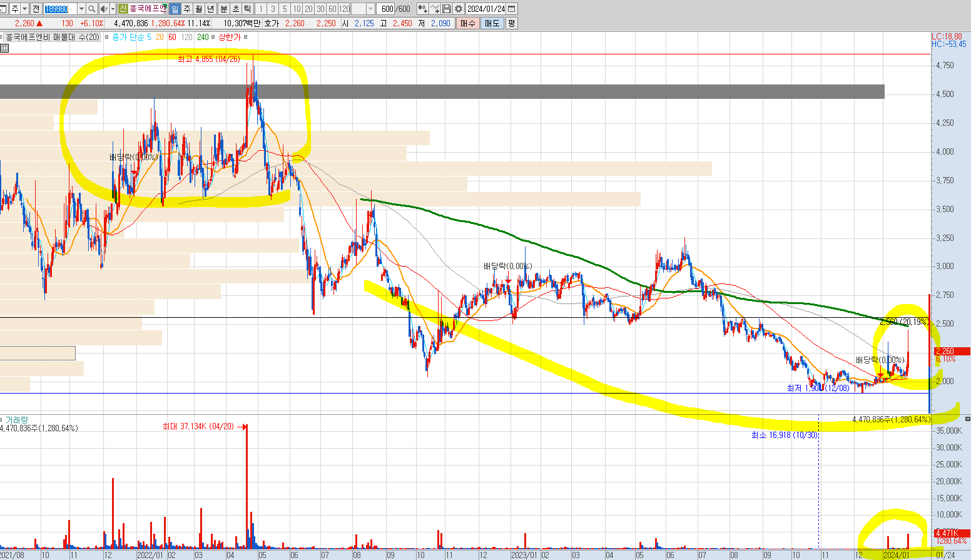Open dropdown arrow next to speaker icon
The width and height of the screenshot is (971, 560).
[x=113, y=9]
